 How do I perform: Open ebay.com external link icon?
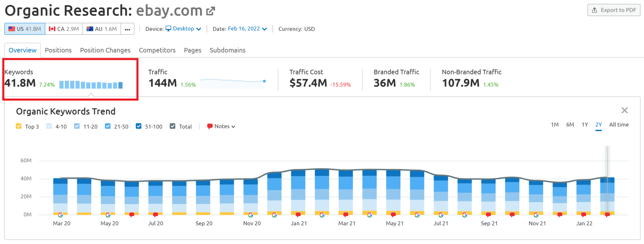[210, 11]
